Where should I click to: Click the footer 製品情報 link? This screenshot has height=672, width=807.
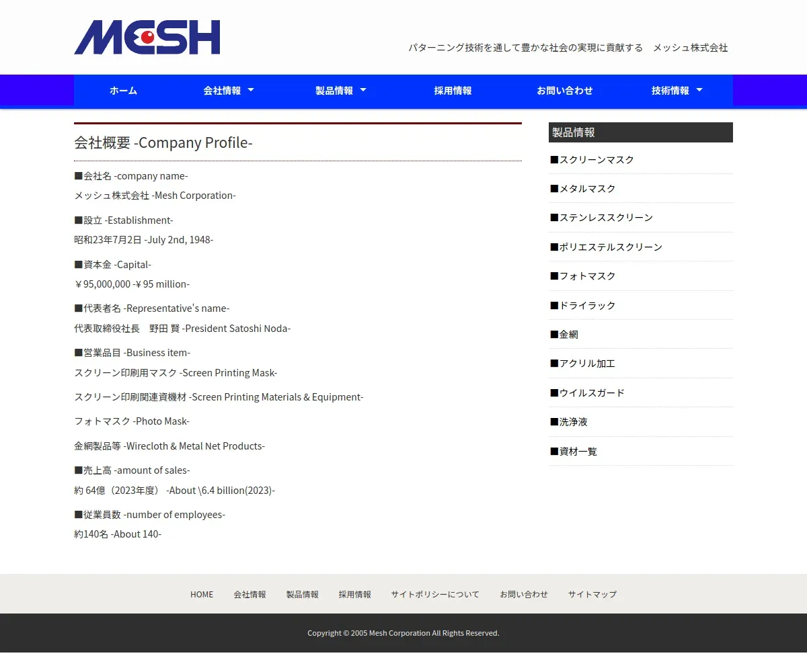(303, 595)
